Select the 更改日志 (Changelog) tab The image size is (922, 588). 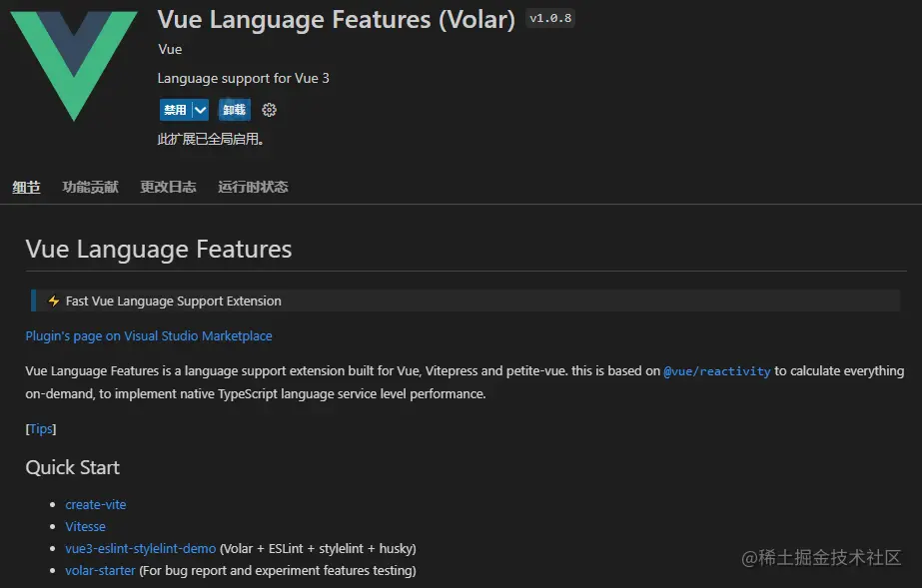click(x=168, y=187)
